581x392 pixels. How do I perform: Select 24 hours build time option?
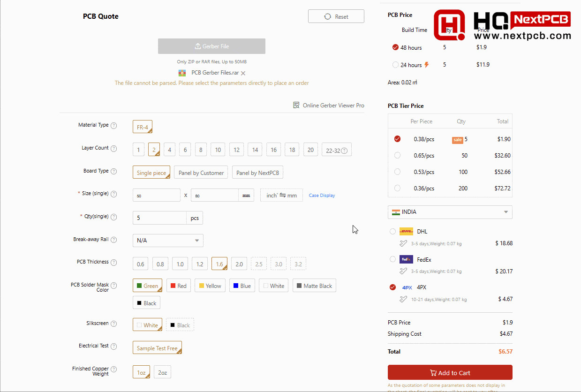(x=395, y=65)
